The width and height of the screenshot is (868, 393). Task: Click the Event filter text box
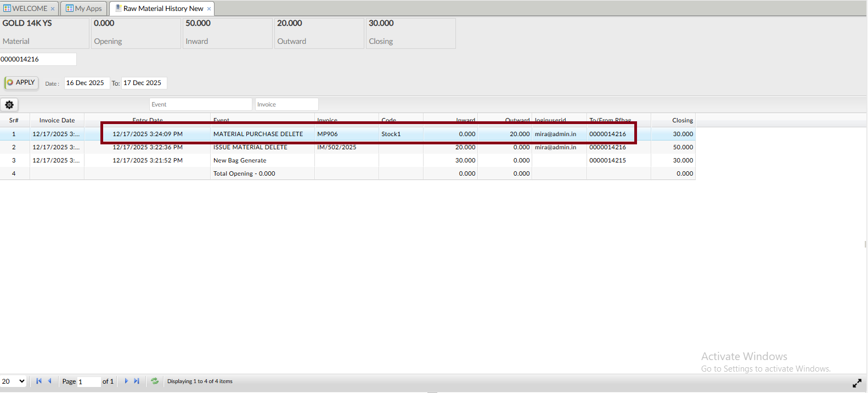200,104
